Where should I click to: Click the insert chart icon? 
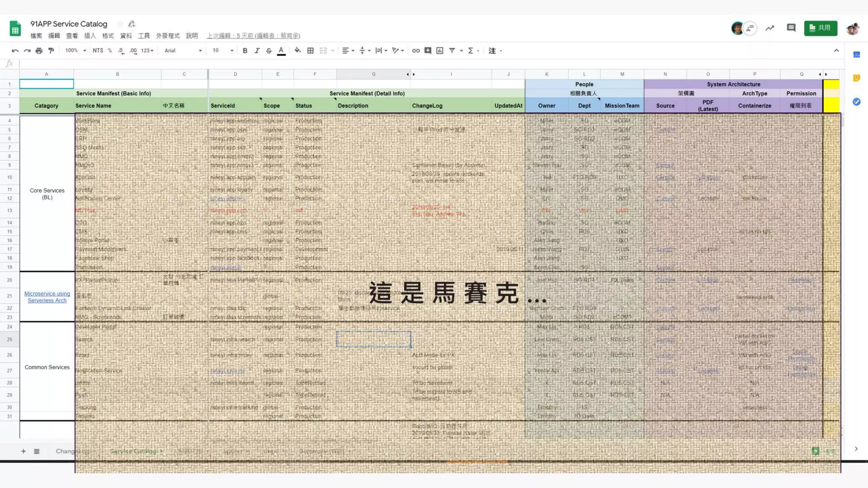[440, 51]
